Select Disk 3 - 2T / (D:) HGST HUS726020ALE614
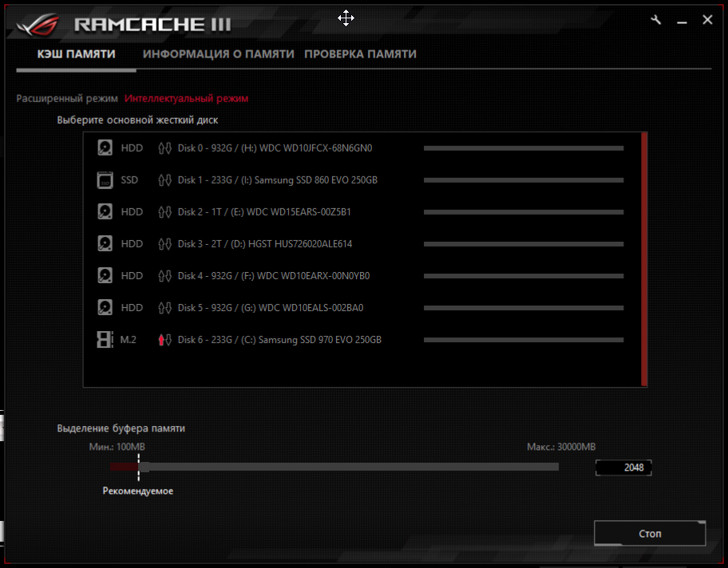This screenshot has width=728, height=568. (265, 244)
